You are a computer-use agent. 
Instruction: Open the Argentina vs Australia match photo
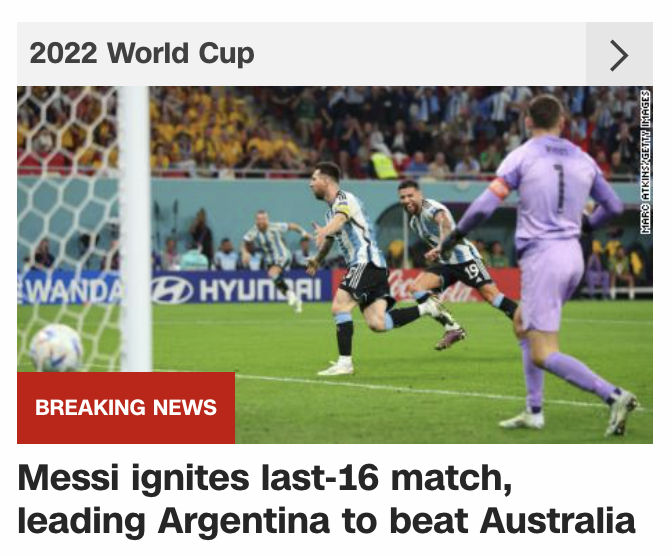(335, 265)
